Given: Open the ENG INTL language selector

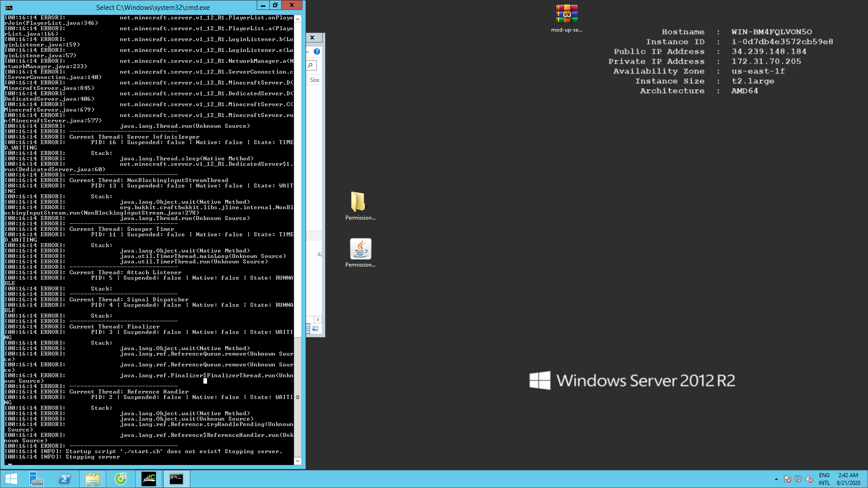Looking at the screenshot, I should click(824, 479).
